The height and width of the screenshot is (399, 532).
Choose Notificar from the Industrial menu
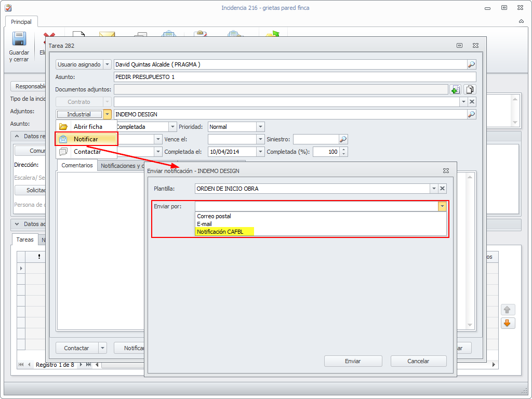pos(86,139)
